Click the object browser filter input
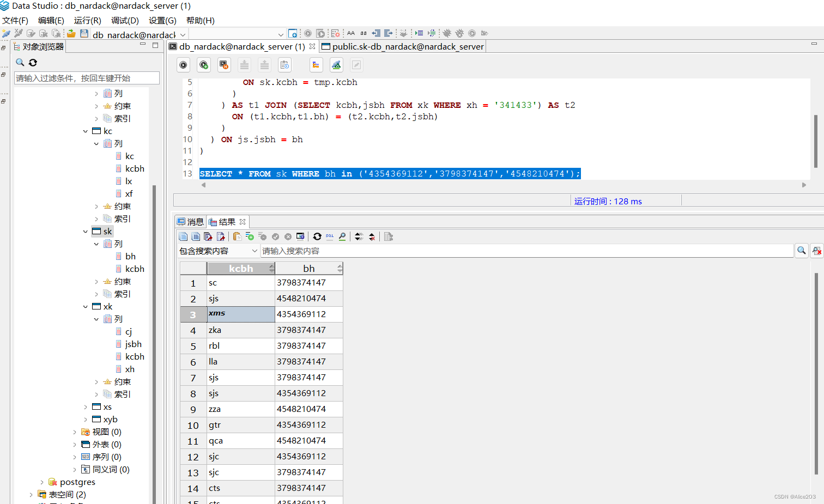824x504 pixels. (87, 78)
